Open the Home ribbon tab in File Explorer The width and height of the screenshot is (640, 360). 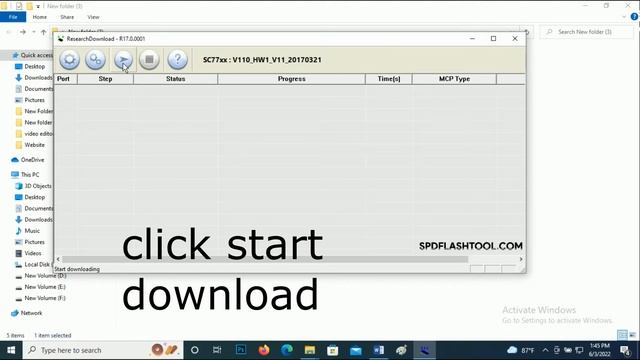tap(40, 17)
